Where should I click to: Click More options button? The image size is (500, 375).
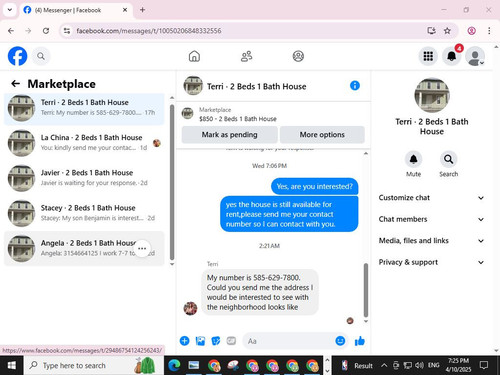click(322, 135)
